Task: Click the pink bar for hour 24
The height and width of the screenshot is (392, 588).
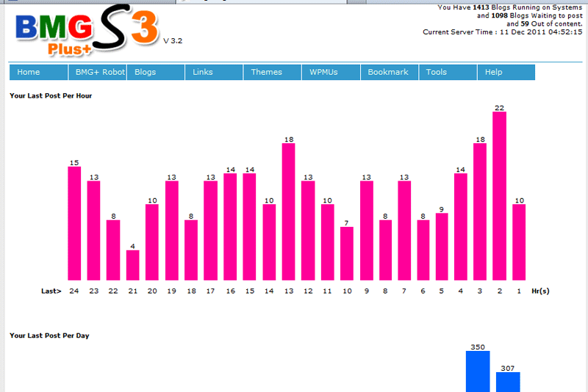Action: [x=74, y=223]
